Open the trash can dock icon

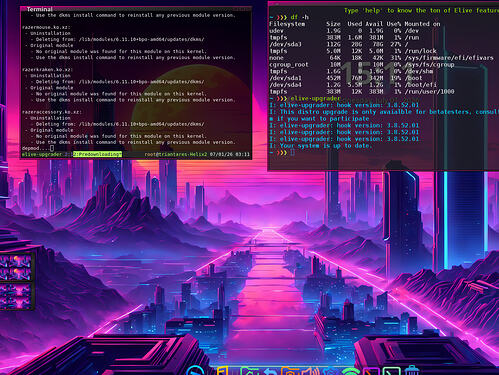412,370
